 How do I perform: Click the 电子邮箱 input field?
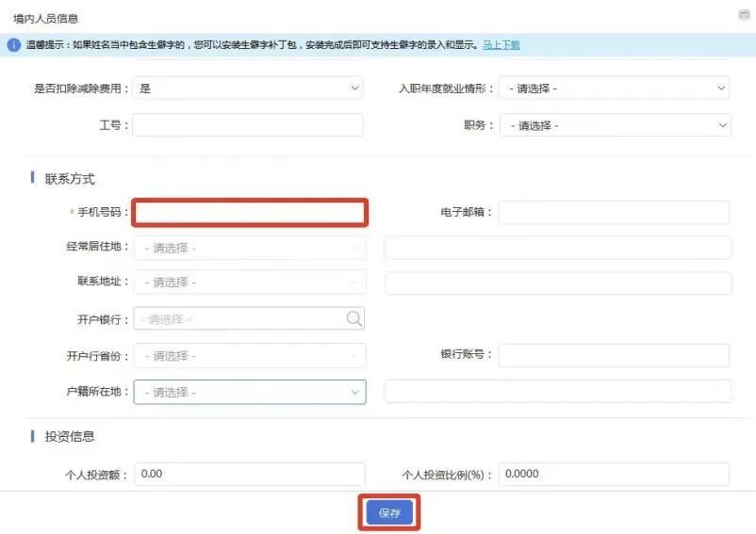pos(614,212)
